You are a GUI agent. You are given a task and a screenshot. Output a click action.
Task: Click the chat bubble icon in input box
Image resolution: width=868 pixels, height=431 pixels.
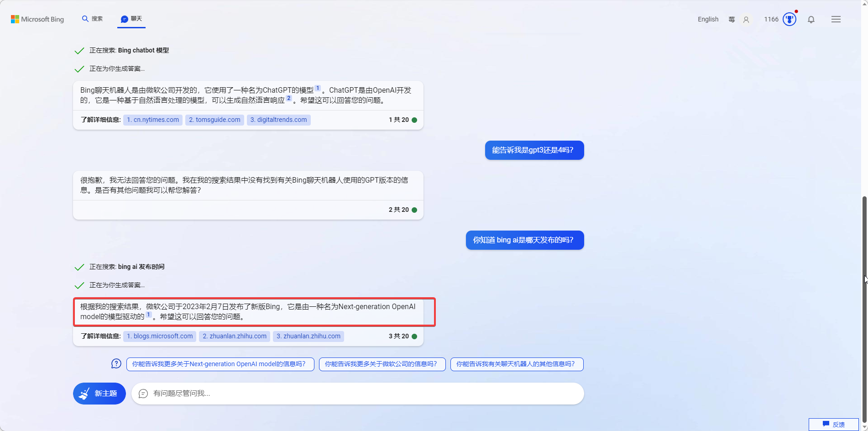click(x=143, y=394)
